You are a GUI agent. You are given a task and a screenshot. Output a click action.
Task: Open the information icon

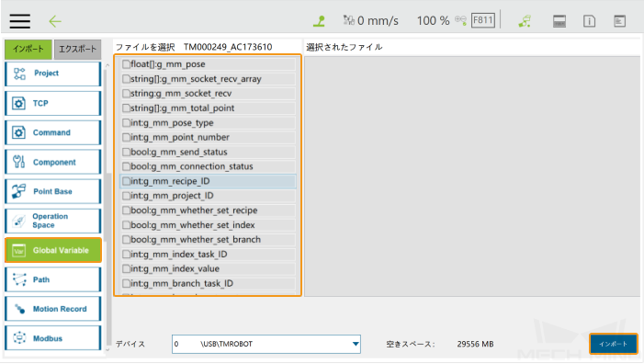pyautogui.click(x=590, y=21)
